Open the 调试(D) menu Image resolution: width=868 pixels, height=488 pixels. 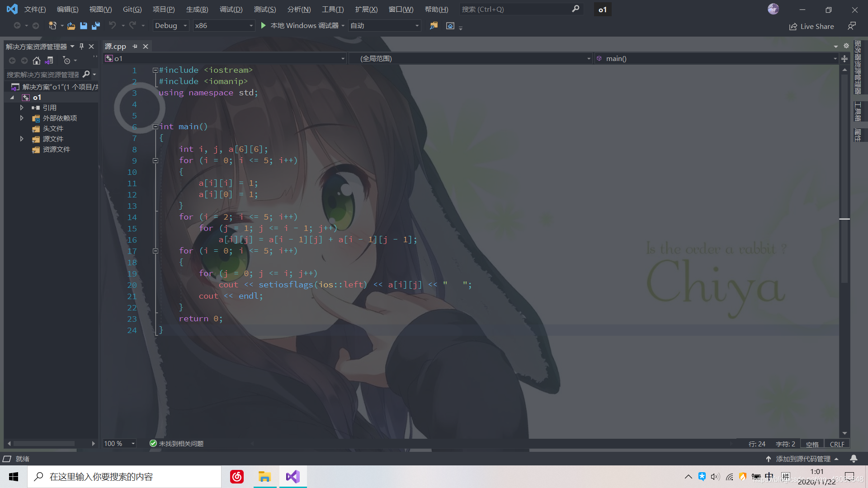231,9
